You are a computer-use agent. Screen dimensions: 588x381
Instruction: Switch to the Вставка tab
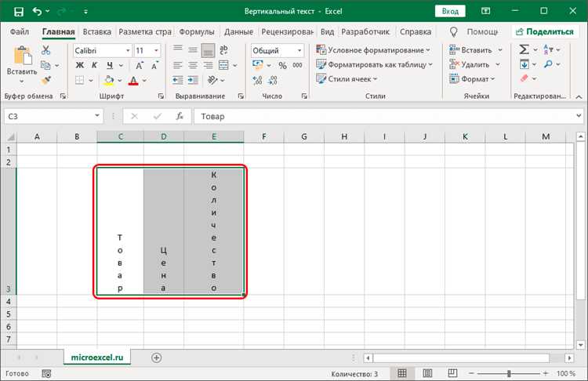coord(96,32)
